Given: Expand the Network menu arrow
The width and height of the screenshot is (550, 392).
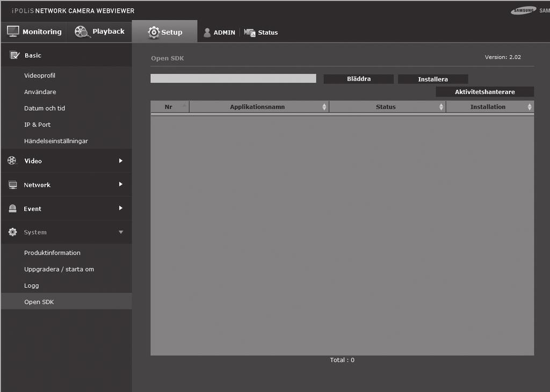Looking at the screenshot, I should pyautogui.click(x=121, y=184).
